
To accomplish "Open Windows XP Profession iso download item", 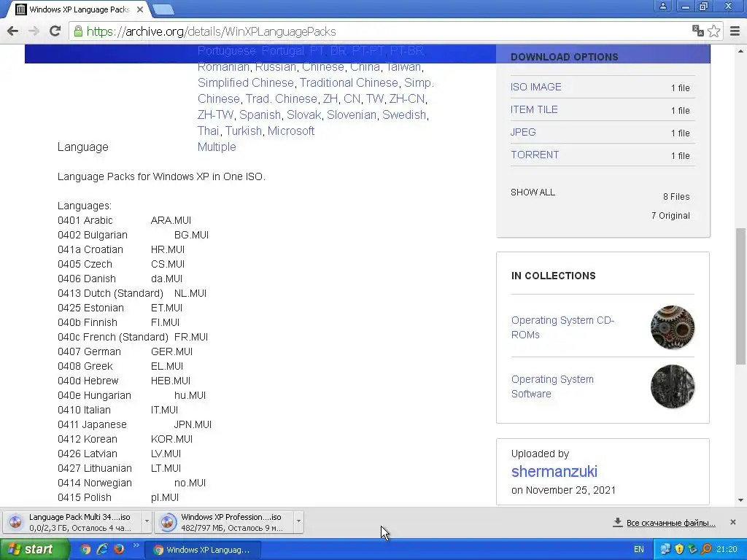I will 224,522.
